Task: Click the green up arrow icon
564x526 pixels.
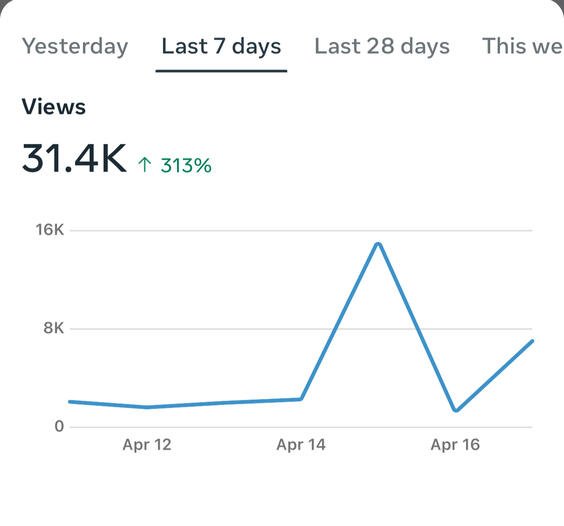Action: pyautogui.click(x=145, y=165)
